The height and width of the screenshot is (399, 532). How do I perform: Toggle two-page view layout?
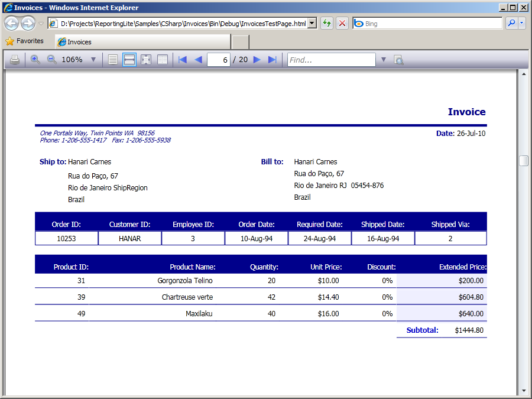point(163,60)
